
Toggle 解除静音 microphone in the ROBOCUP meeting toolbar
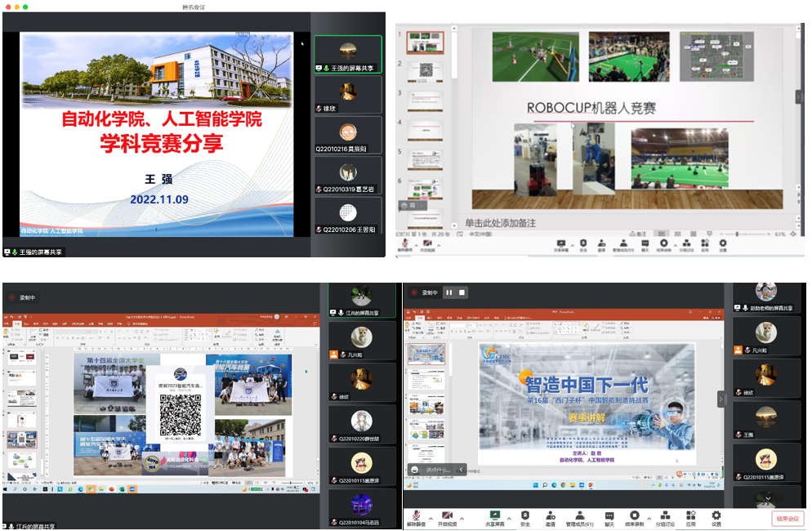(405, 245)
